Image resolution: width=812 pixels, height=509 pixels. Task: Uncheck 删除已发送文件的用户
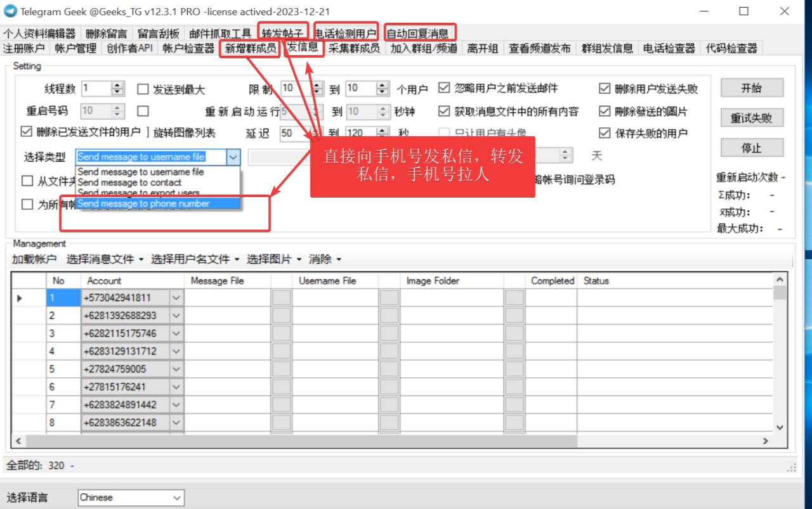26,132
